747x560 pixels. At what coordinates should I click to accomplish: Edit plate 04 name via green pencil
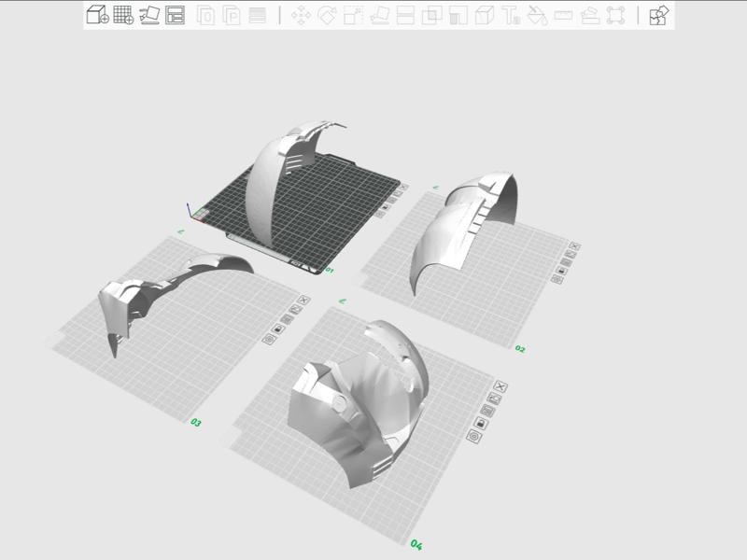point(342,301)
